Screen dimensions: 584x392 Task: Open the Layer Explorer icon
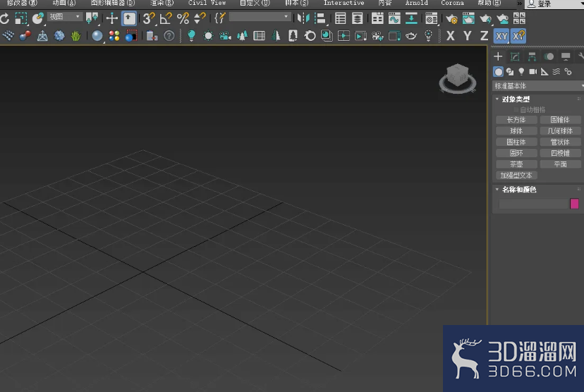[357, 18]
